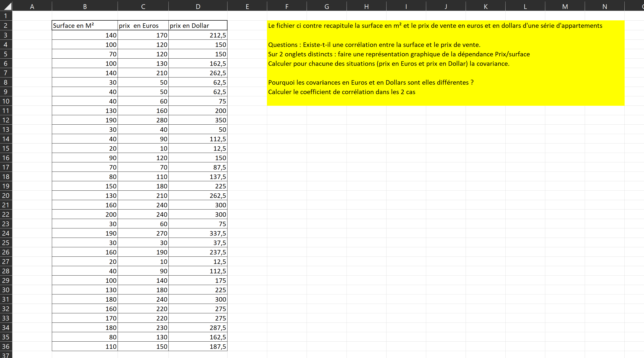This screenshot has width=644, height=358.
Task: Select the cell containing 212,5
Action: coord(198,35)
